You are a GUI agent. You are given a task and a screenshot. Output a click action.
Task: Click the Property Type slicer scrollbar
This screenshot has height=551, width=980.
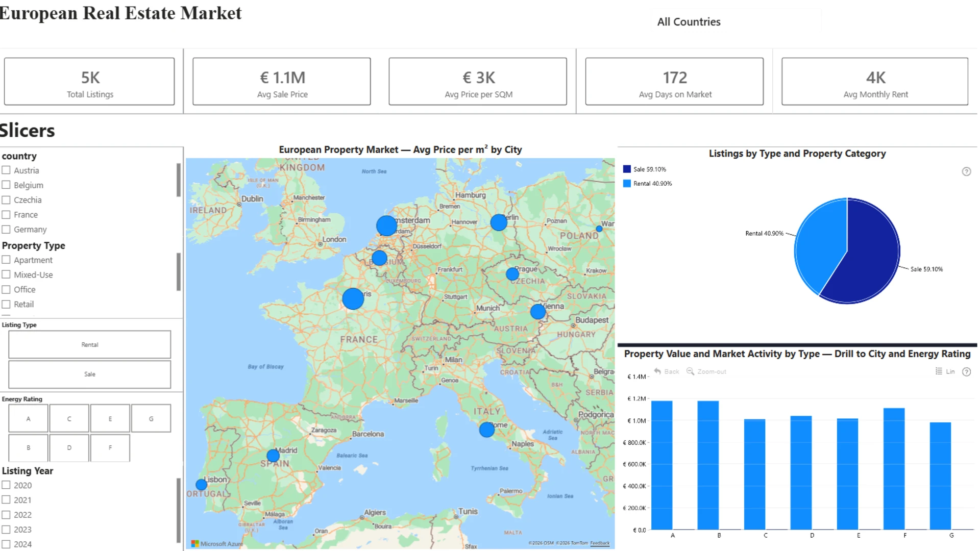tap(179, 271)
